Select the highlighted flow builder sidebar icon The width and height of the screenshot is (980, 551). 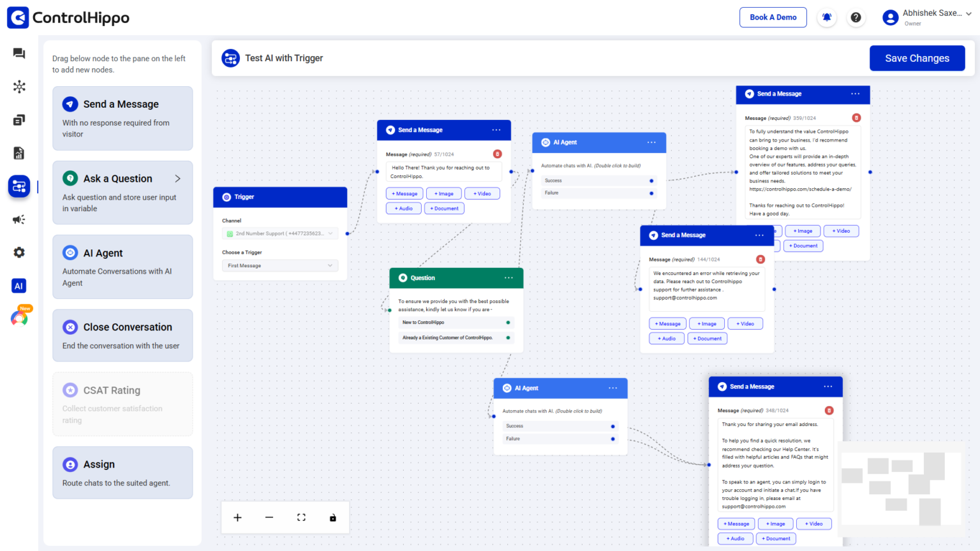point(19,186)
